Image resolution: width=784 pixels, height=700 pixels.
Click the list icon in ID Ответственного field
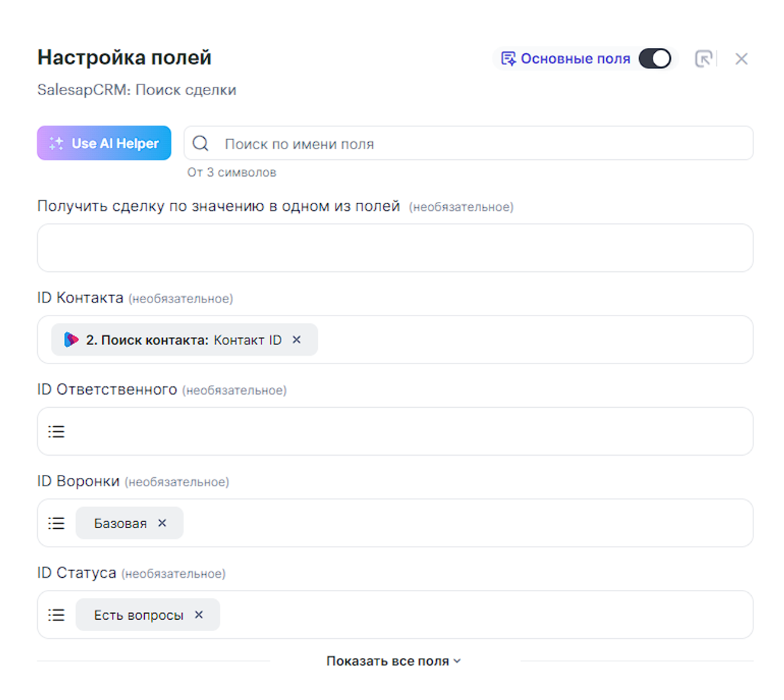[56, 431]
